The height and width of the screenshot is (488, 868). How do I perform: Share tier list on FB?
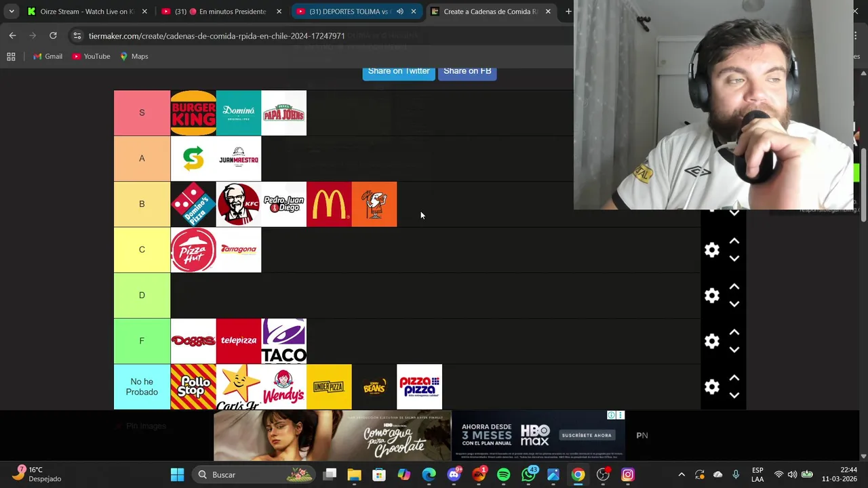pos(467,71)
